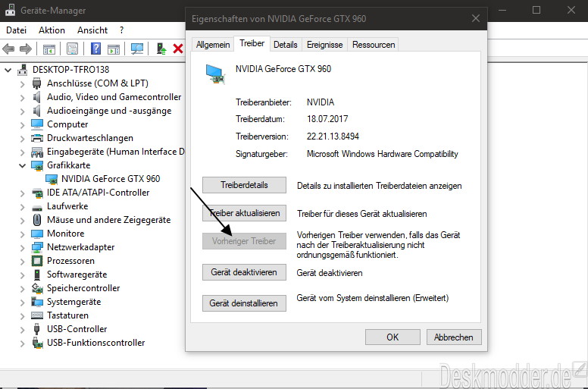Expand the Eingabegeräte (Human Interface) chevron
The width and height of the screenshot is (588, 389).
point(23,152)
